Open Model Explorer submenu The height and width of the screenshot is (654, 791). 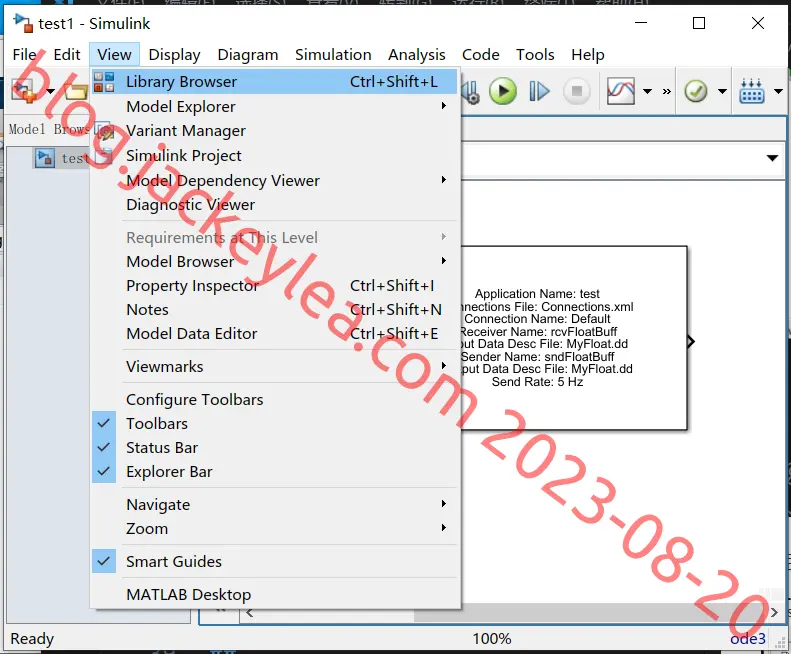[x=275, y=106]
